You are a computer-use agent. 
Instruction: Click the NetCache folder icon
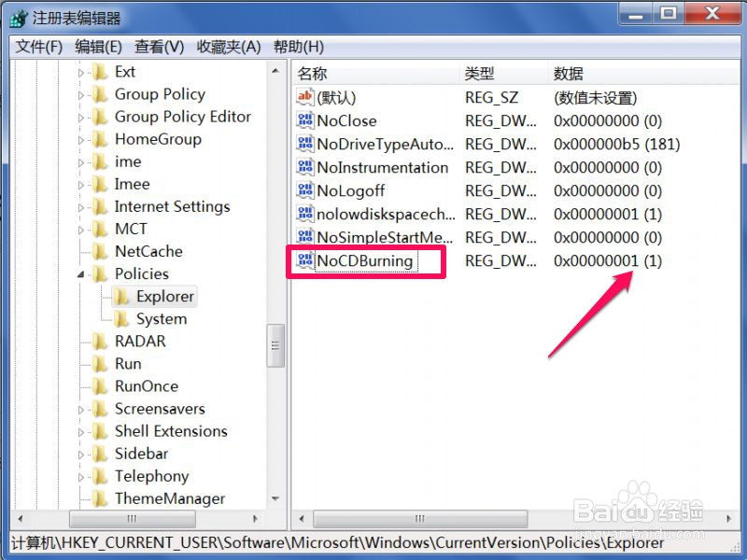[x=100, y=251]
